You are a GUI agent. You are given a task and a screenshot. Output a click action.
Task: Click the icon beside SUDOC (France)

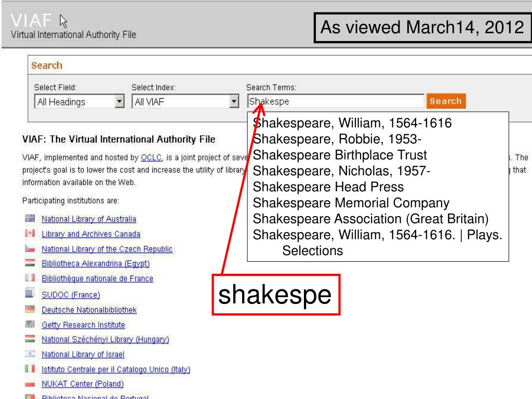point(30,292)
